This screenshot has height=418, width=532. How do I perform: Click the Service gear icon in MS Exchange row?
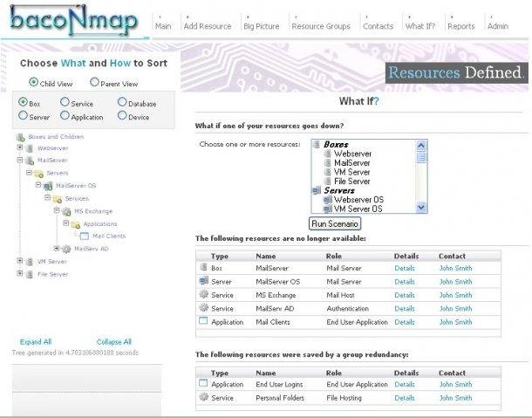(203, 294)
